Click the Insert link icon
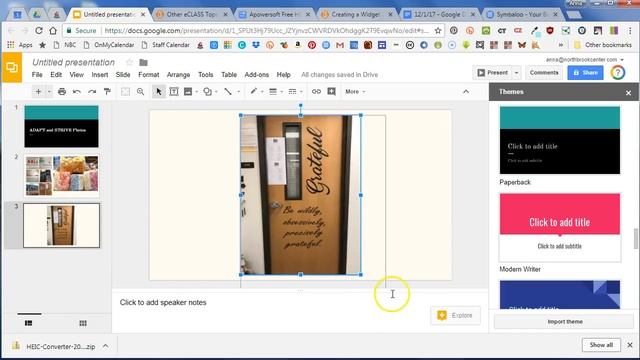640x360 pixels. coord(316,92)
